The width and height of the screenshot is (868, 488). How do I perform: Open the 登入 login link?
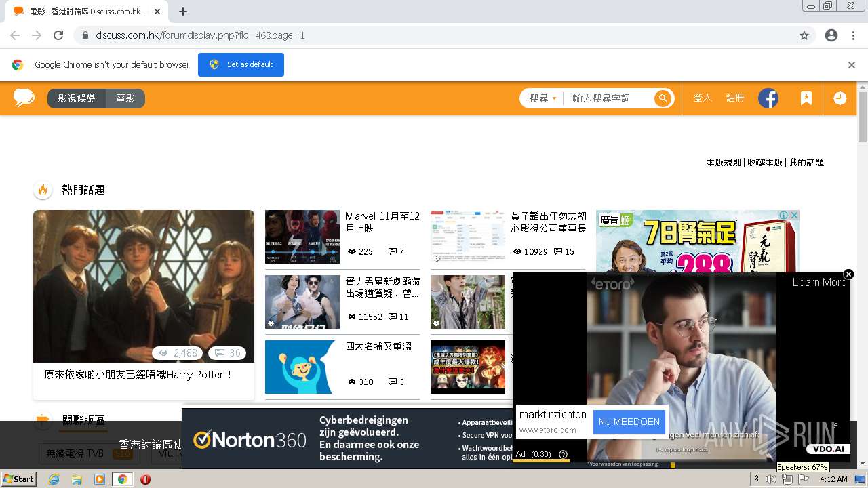[x=703, y=98]
